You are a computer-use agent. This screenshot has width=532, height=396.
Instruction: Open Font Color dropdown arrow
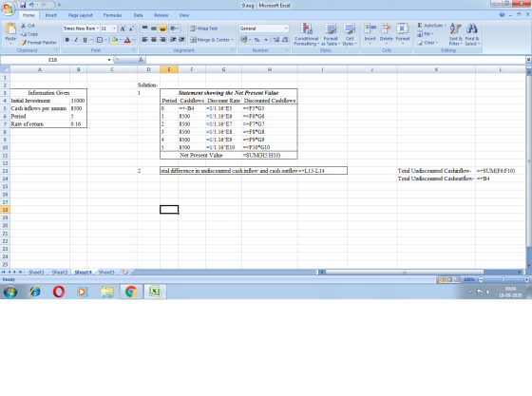click(x=133, y=40)
